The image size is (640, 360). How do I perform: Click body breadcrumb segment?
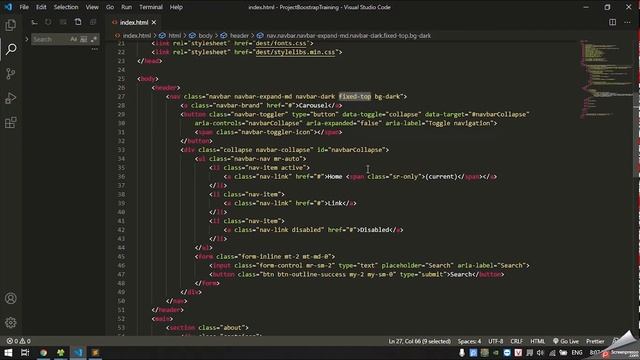click(x=205, y=36)
